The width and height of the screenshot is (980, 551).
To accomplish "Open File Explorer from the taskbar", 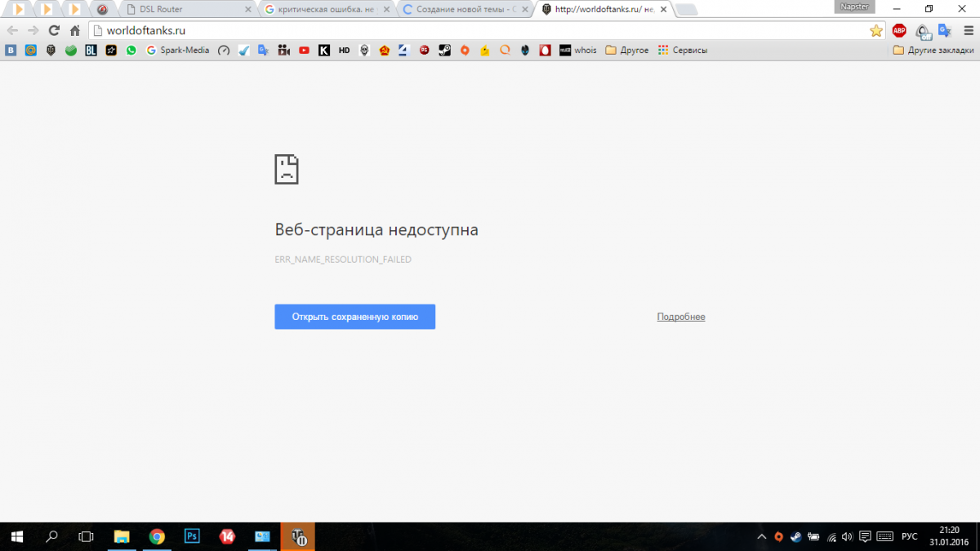I will (x=122, y=536).
